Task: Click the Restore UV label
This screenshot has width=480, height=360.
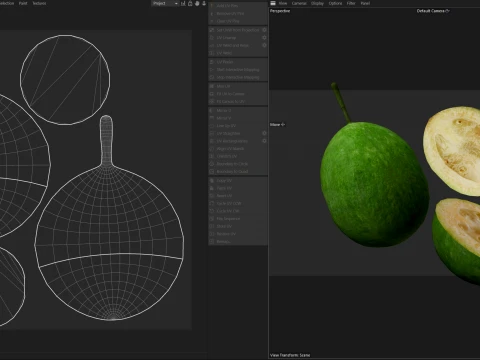Action: 226,234
